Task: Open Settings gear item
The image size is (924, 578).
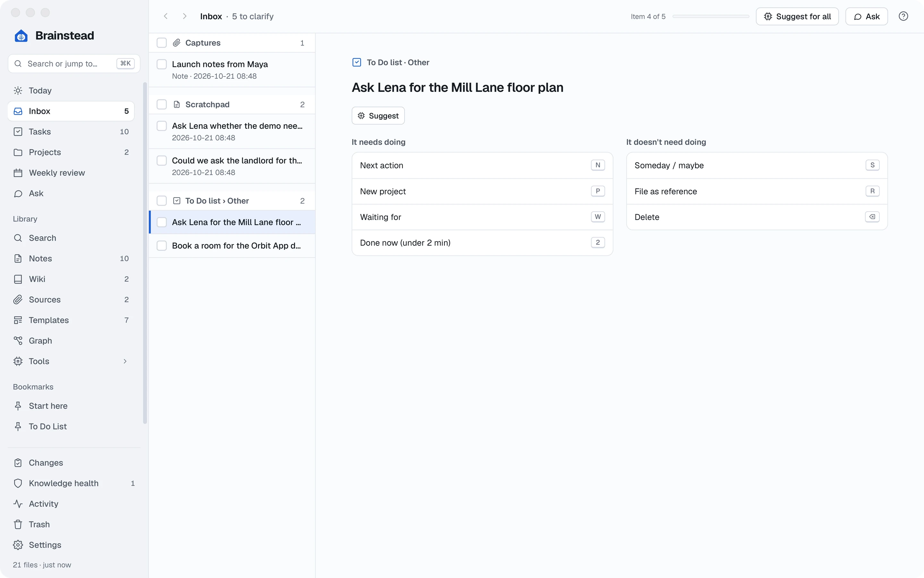Action: pyautogui.click(x=74, y=545)
